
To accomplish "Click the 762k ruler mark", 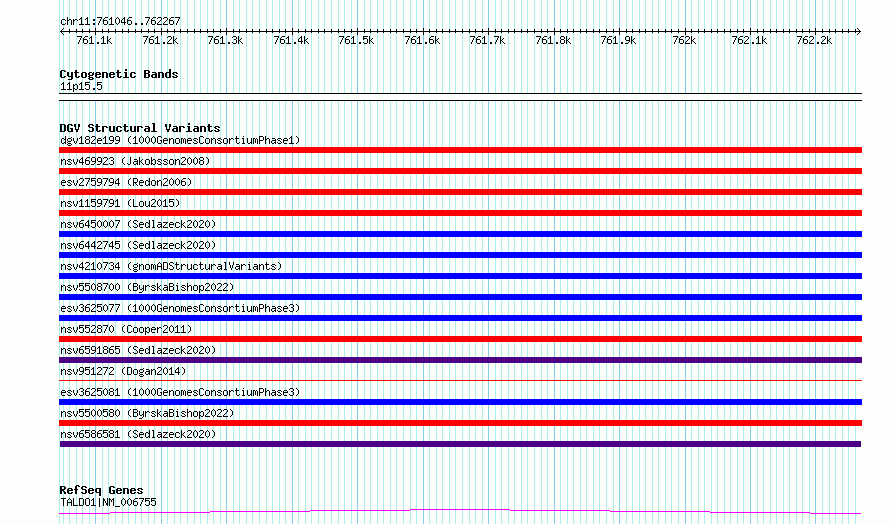I will 685,40.
